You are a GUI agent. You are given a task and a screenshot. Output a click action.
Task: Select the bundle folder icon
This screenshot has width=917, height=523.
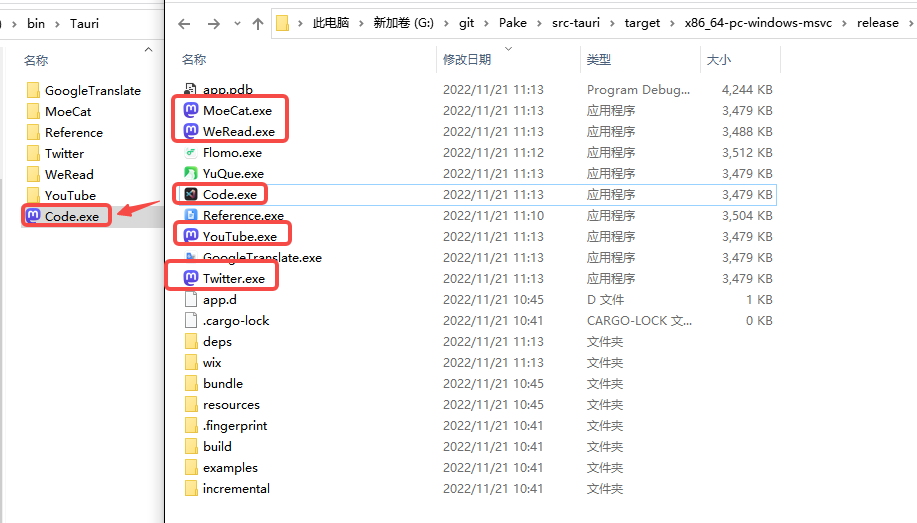[191, 383]
